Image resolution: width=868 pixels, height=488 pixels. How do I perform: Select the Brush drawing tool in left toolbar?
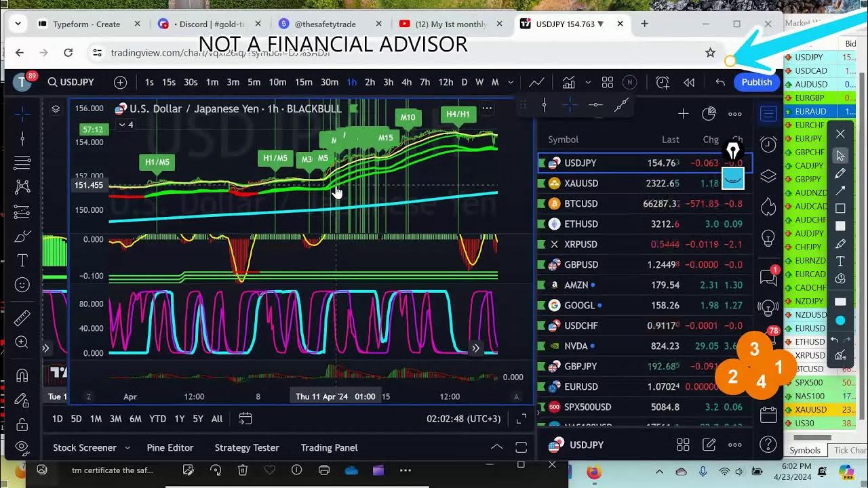[x=22, y=237]
